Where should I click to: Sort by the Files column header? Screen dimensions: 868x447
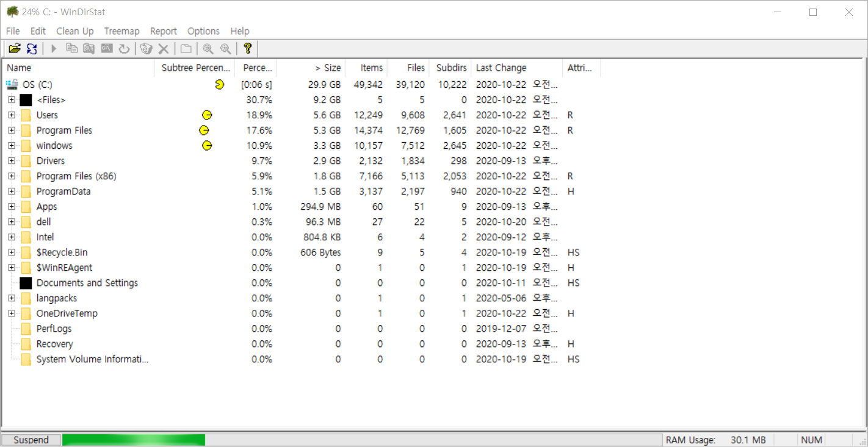pos(408,68)
